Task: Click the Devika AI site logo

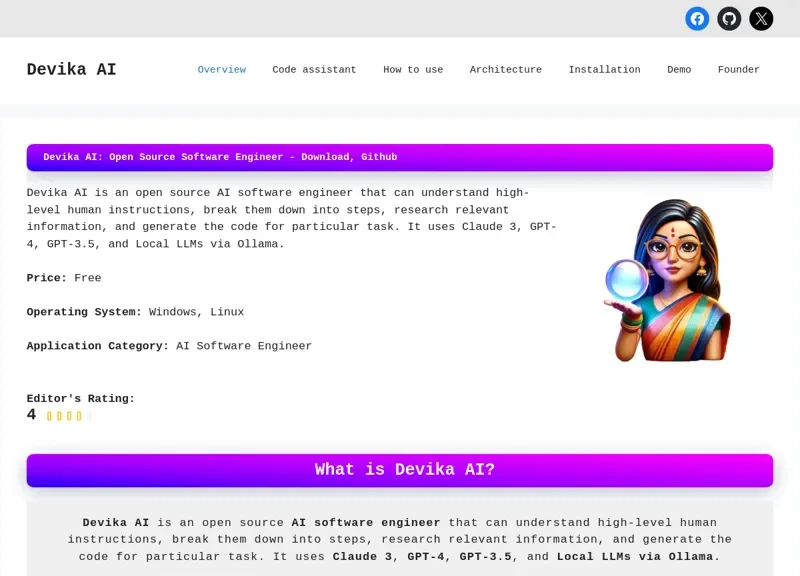Action: [x=71, y=70]
